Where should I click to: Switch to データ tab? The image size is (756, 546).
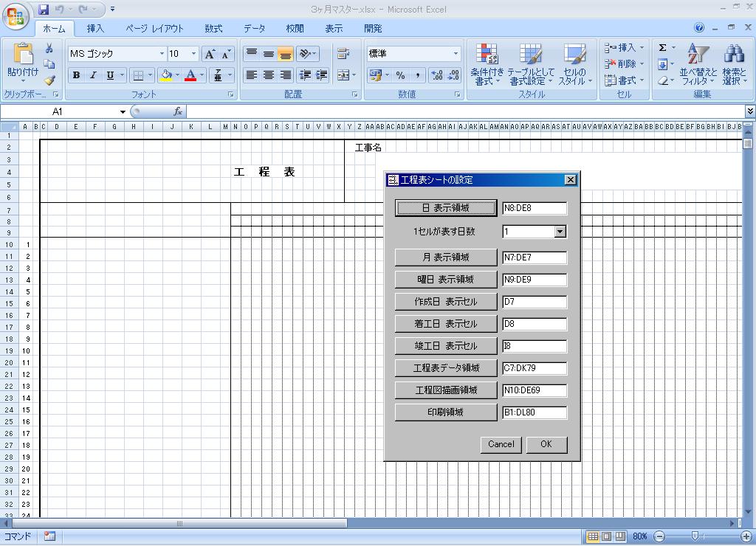tap(254, 29)
